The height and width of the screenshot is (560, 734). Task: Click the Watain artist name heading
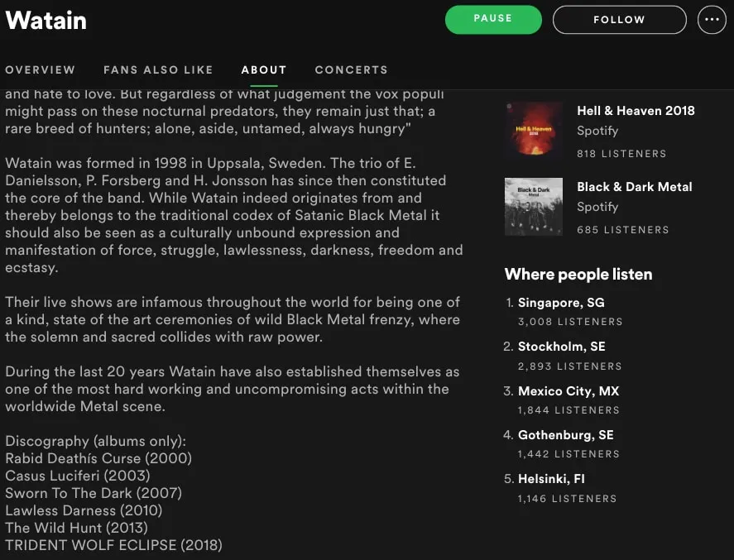46,21
